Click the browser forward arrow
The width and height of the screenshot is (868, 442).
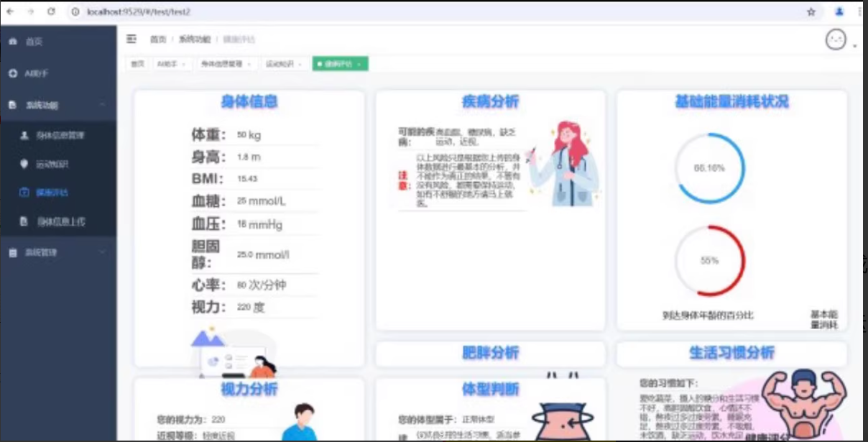[x=30, y=12]
